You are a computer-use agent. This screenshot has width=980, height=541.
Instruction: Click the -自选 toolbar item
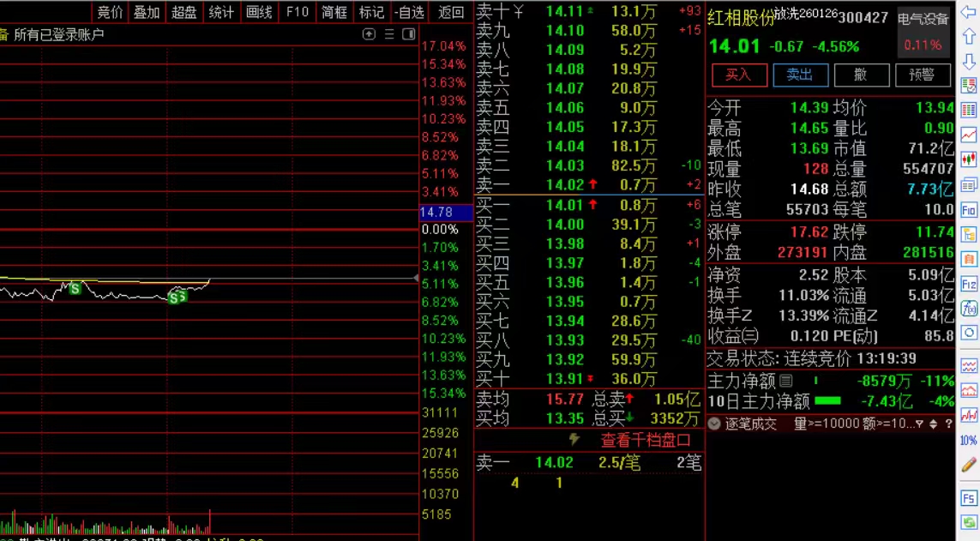coord(409,12)
